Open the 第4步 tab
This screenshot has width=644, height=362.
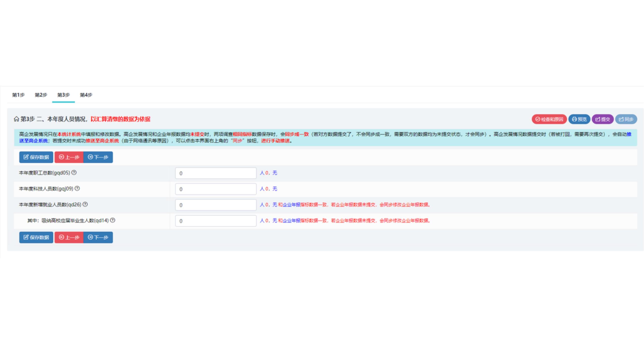(x=86, y=95)
